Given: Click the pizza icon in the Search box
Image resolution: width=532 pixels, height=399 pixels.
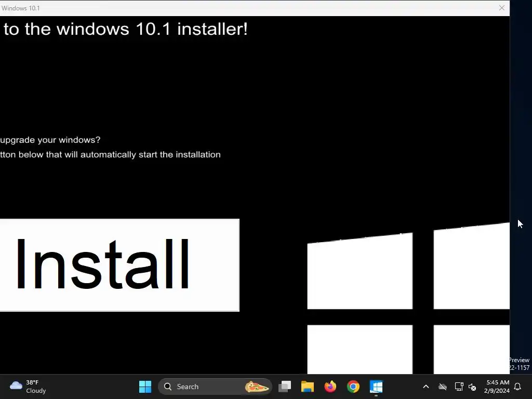Looking at the screenshot, I should [x=257, y=387].
